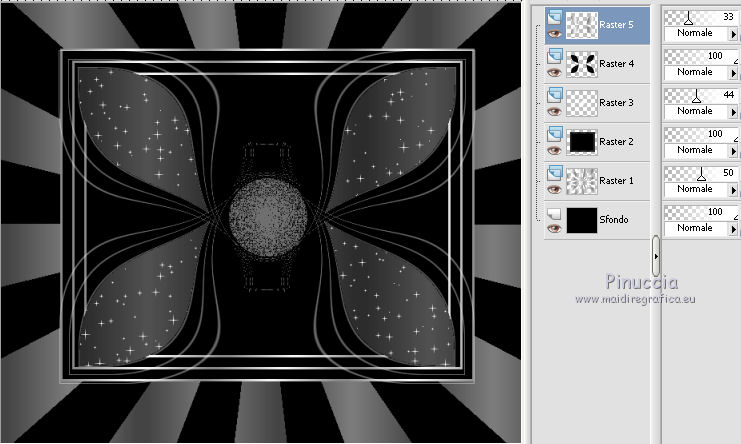
Task: Click the eye icon for Raster 3
Action: pyautogui.click(x=552, y=111)
